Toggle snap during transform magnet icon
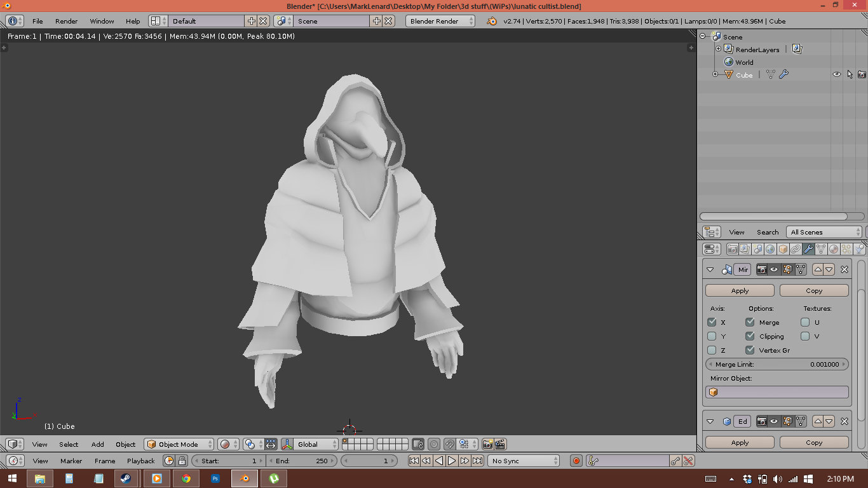This screenshot has width=868, height=488. point(449,444)
